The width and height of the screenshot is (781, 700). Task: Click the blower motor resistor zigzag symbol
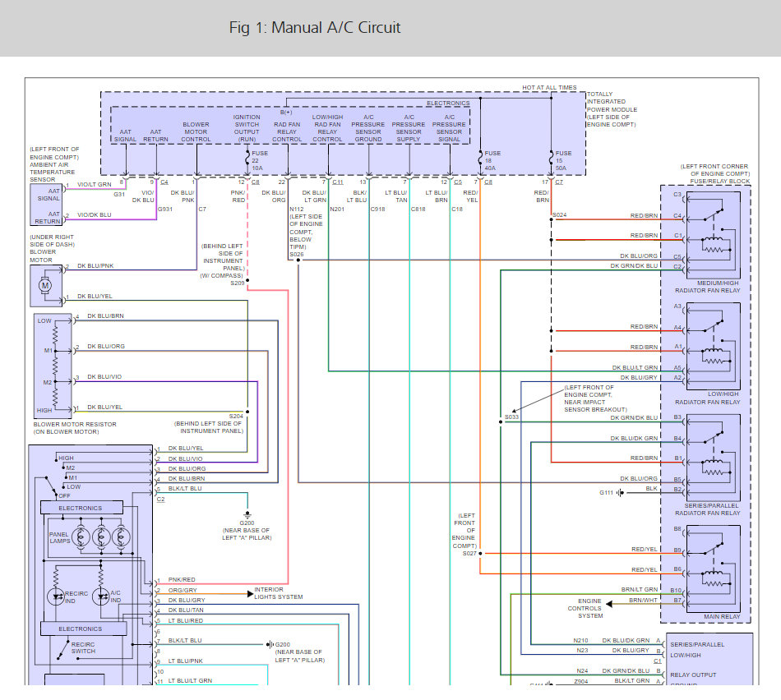[55, 366]
